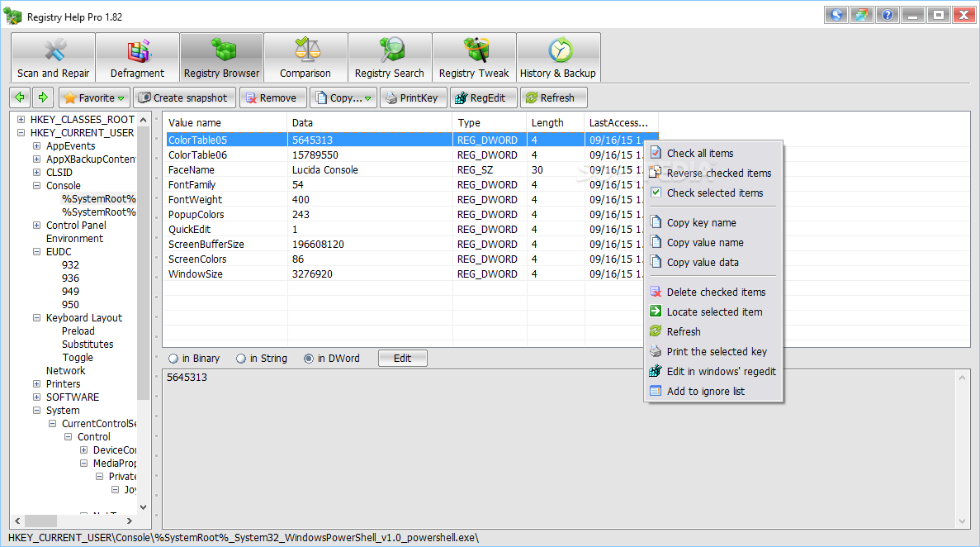Viewport: 980px width, 547px height.
Task: Click the colorful skin icon in title bar
Action: (x=861, y=15)
